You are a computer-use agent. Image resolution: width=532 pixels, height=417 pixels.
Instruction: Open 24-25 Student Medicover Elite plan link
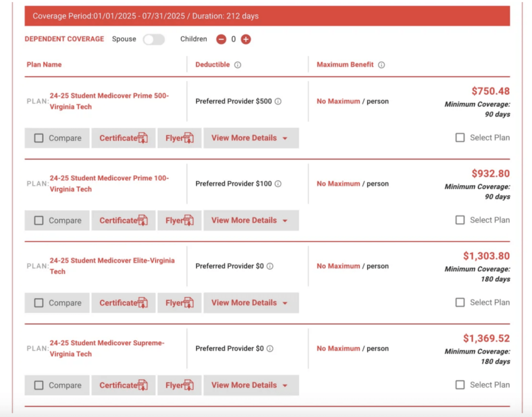tap(112, 266)
